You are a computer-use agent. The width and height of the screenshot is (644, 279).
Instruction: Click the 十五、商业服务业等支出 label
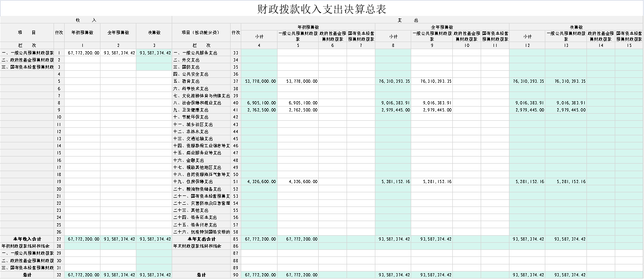pyautogui.click(x=201, y=153)
